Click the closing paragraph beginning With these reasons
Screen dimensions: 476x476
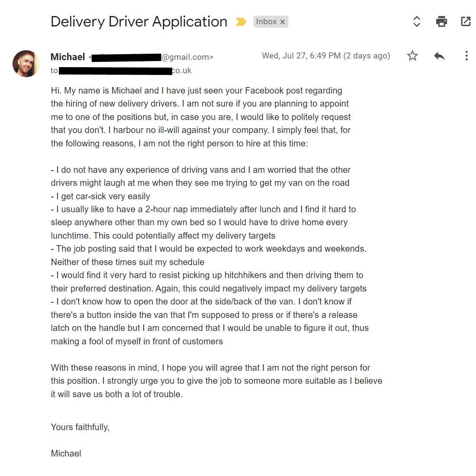click(216, 381)
